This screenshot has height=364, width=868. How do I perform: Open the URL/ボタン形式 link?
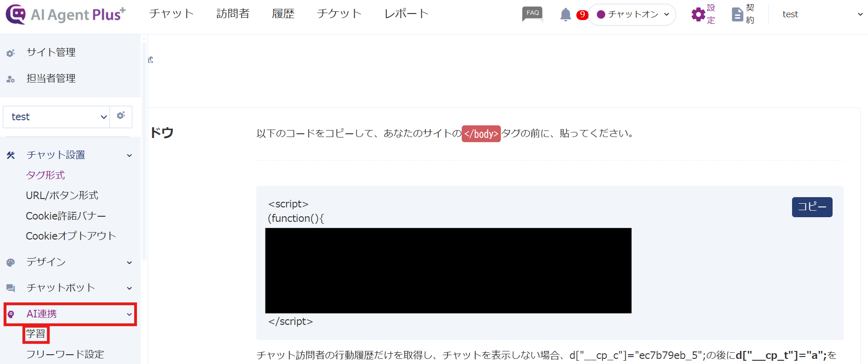pos(62,195)
